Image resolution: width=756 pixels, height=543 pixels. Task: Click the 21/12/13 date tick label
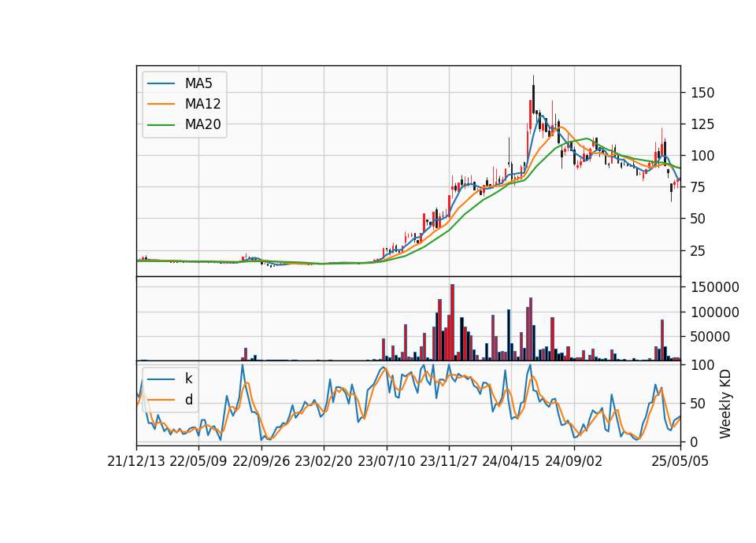pyautogui.click(x=136, y=461)
